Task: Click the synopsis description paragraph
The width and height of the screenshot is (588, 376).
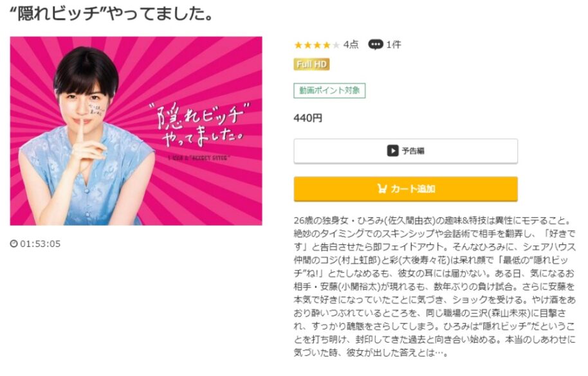Action: tap(434, 287)
